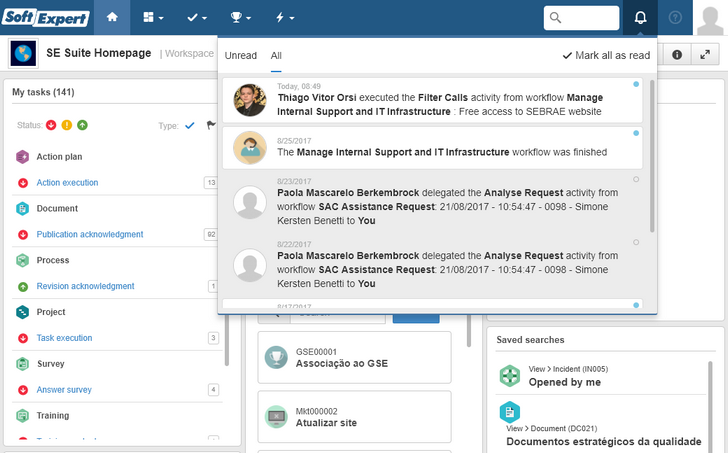Click the Survey component icon
The height and width of the screenshot is (453, 728).
22,364
